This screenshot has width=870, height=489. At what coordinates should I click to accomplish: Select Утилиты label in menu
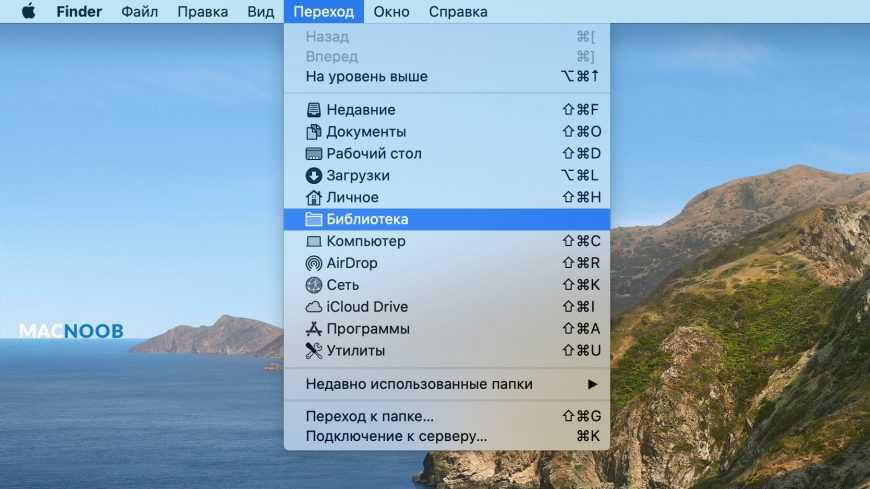pyautogui.click(x=356, y=351)
